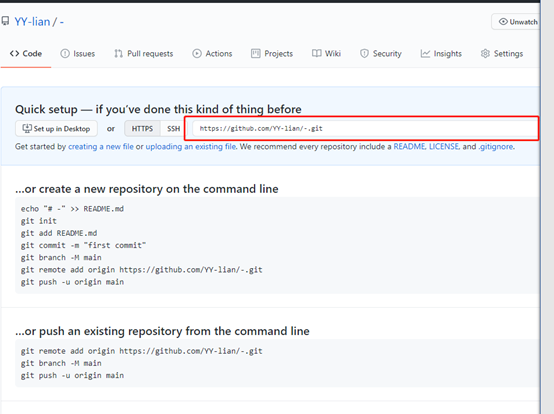
Task: Open the Pull requests tab
Action: (143, 54)
